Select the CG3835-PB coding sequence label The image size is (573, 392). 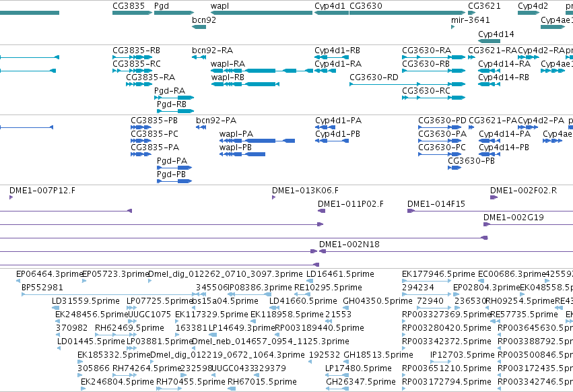tap(154, 121)
